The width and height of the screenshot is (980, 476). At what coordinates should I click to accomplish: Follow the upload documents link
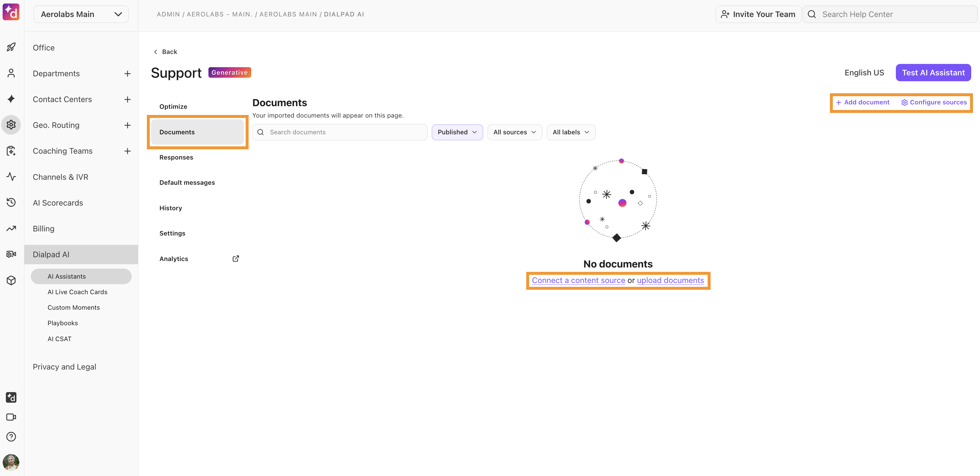pyautogui.click(x=670, y=280)
